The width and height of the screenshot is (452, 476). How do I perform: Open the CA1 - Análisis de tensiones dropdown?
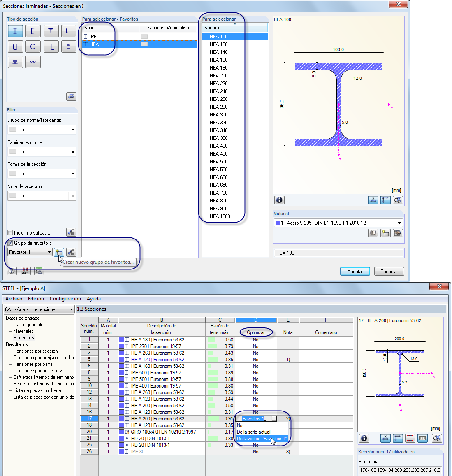click(39, 309)
